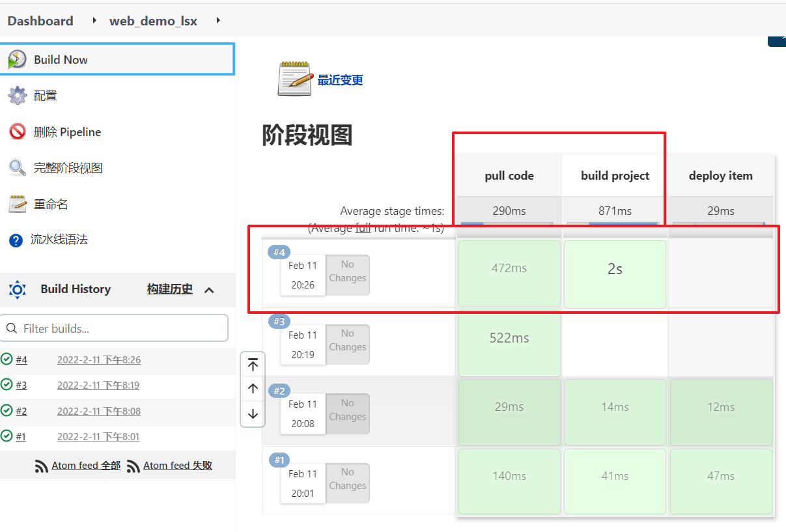
Task: Click the 重命名 notepad icon
Action: 17,204
